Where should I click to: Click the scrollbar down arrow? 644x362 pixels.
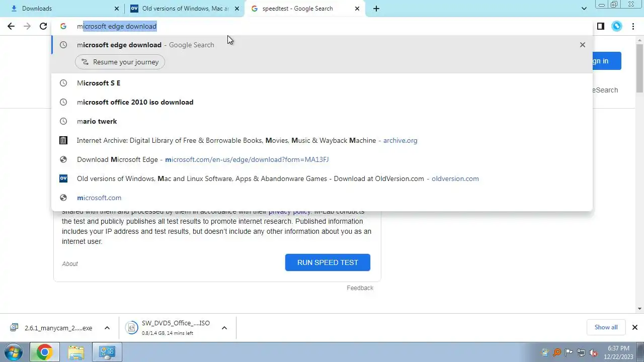click(x=639, y=308)
